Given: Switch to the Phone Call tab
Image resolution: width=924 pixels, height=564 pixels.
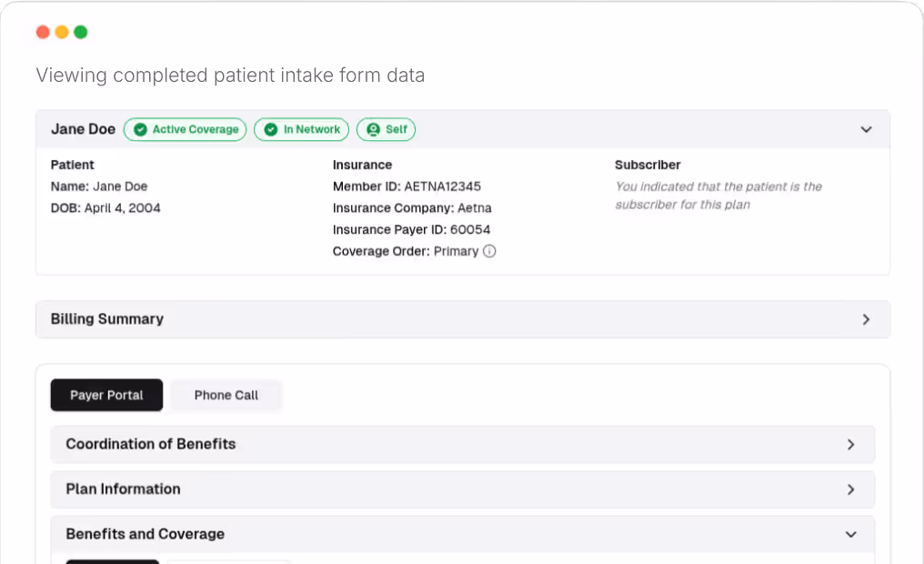Looking at the screenshot, I should point(226,395).
